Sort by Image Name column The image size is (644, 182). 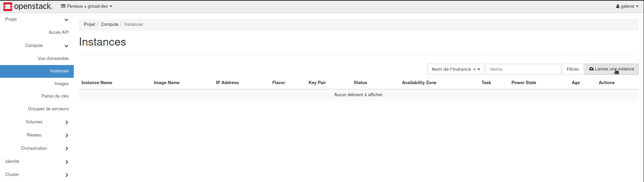[167, 83]
